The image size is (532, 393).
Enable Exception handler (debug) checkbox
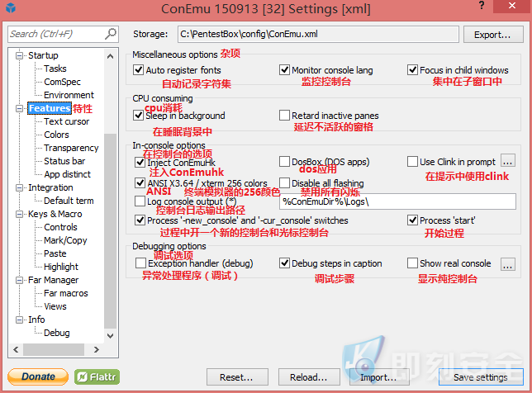click(x=140, y=263)
